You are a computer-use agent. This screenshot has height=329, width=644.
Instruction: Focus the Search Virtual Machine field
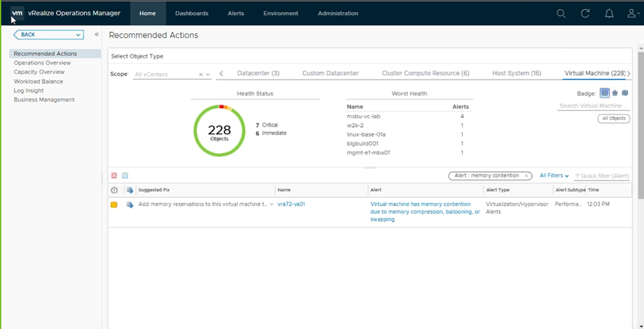point(593,105)
